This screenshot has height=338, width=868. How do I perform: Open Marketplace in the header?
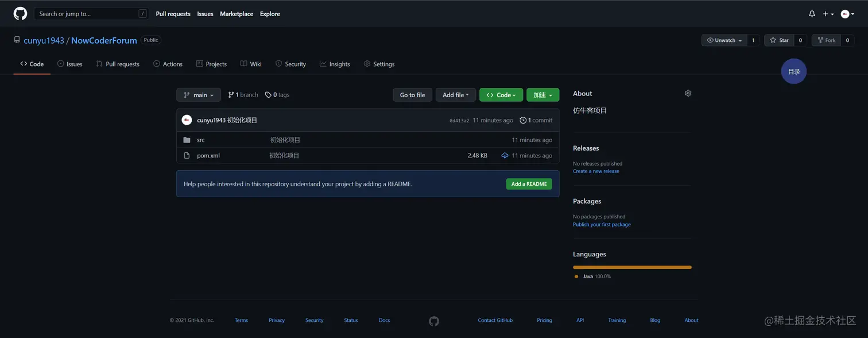237,14
